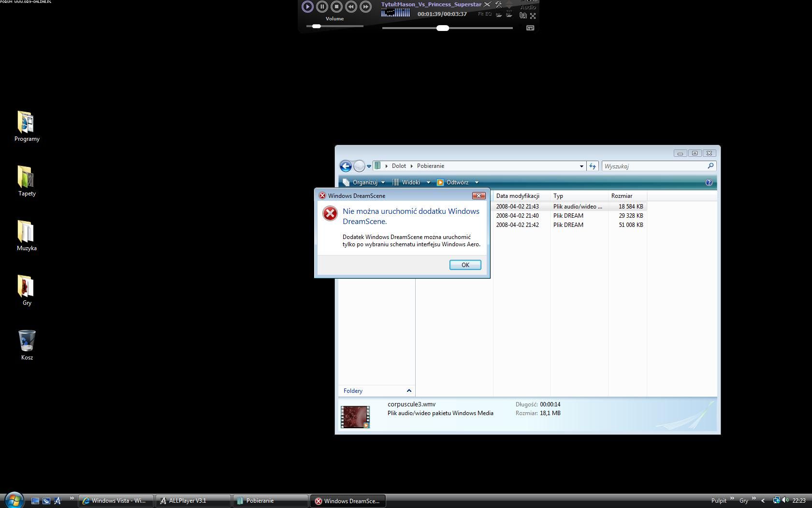Click the volume speaker tray icon

click(785, 500)
